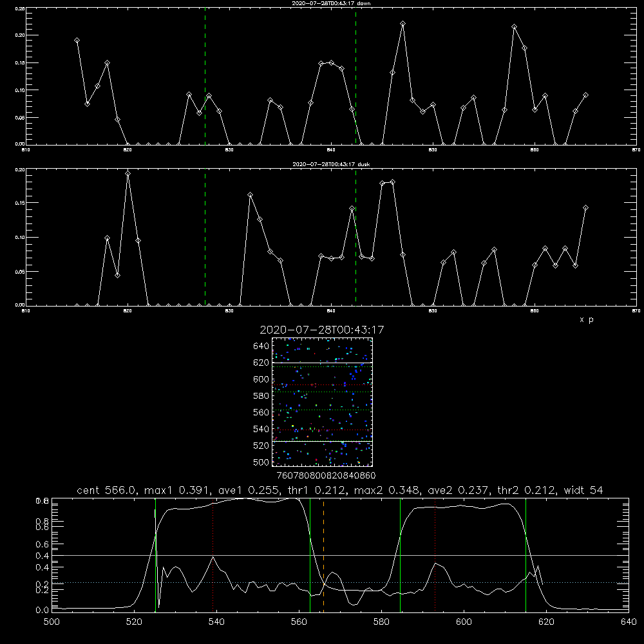Screen dimensions: 644x644
Task: Click the '520' label on bottom plot axis
Action: pyautogui.click(x=134, y=622)
